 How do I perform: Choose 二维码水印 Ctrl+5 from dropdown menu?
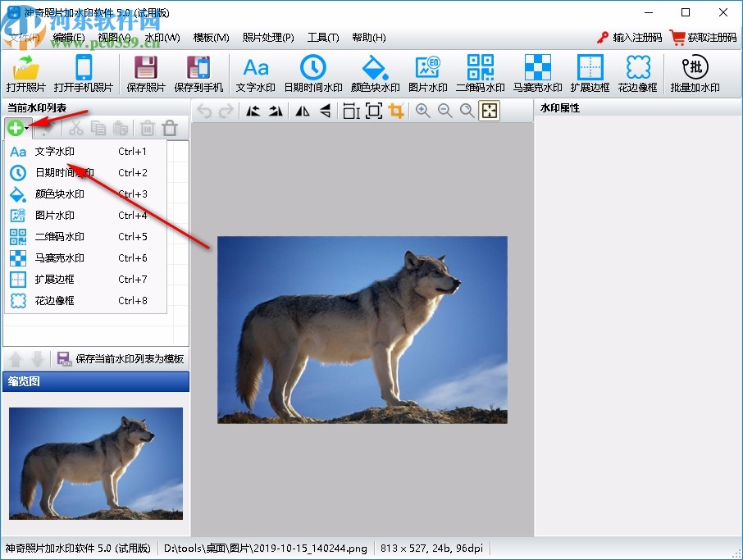pos(85,237)
